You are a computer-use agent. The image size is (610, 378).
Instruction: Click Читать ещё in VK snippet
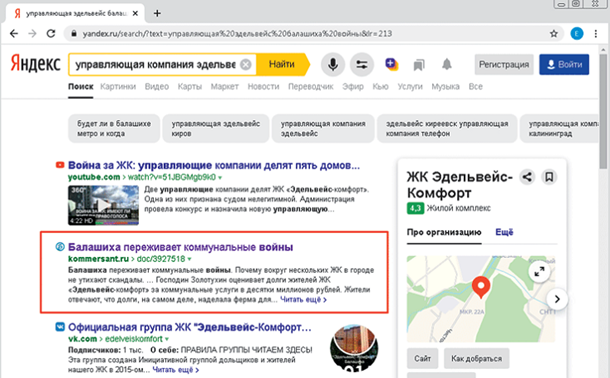175,370
